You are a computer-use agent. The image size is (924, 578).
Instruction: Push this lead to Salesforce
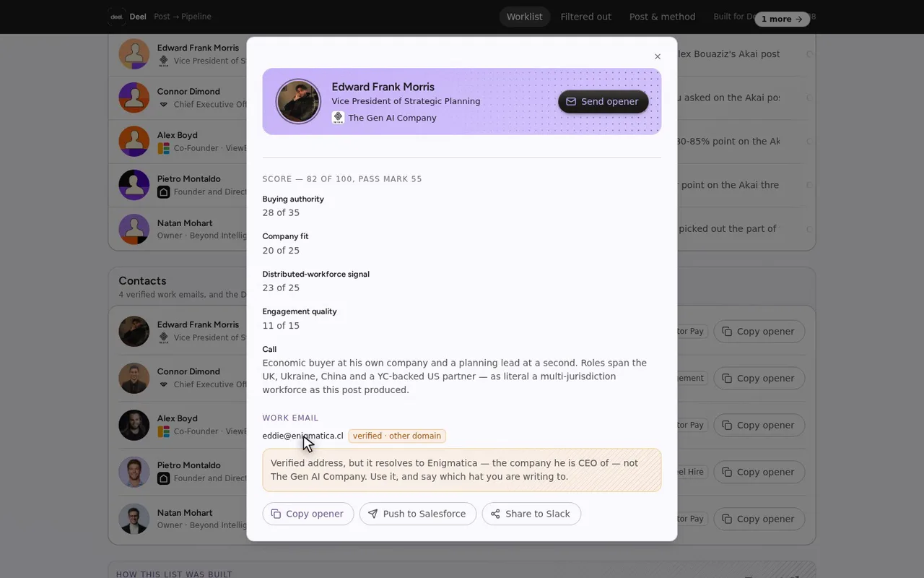tap(418, 514)
